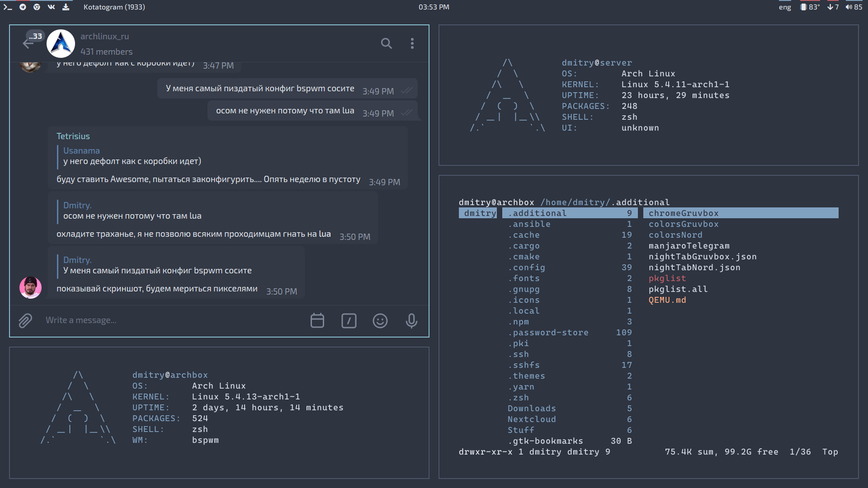Click the Tetrisius sender name
This screenshot has width=868, height=488.
point(73,136)
